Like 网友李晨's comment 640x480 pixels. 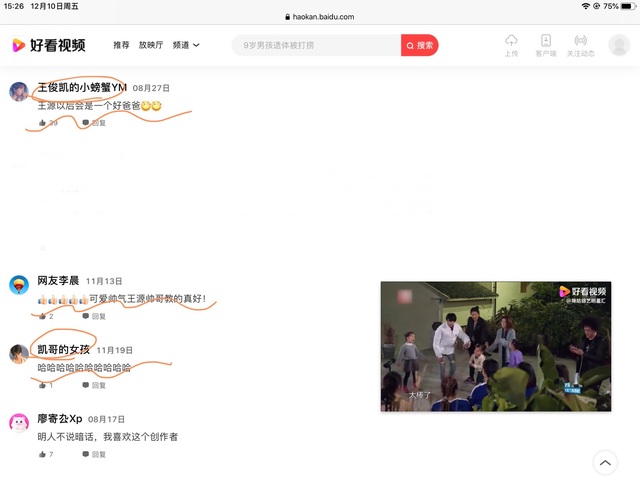[x=46, y=316]
